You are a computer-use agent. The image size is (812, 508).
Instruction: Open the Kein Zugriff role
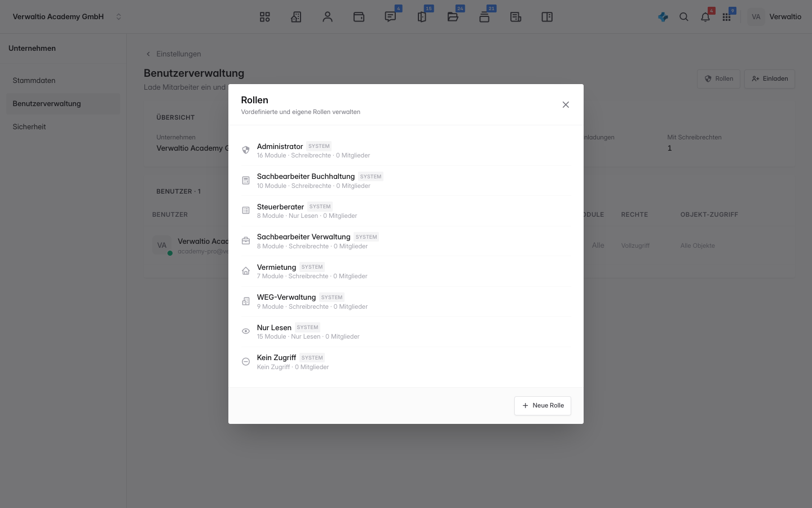[x=405, y=362]
